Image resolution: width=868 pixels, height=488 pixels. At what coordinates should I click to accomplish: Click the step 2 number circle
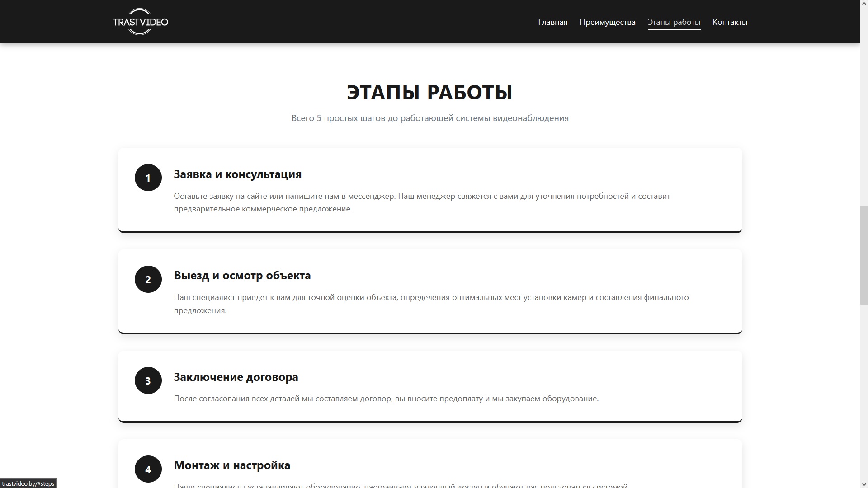[x=148, y=279]
